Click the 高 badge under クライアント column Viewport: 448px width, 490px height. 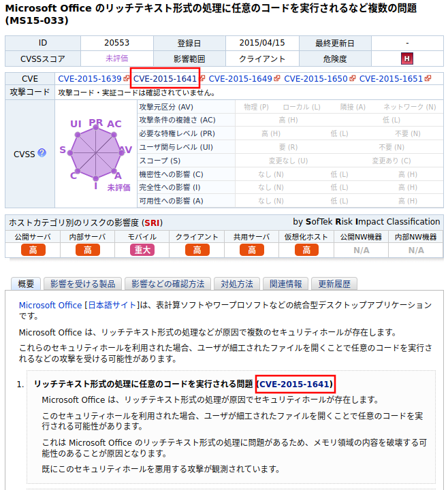[197, 250]
